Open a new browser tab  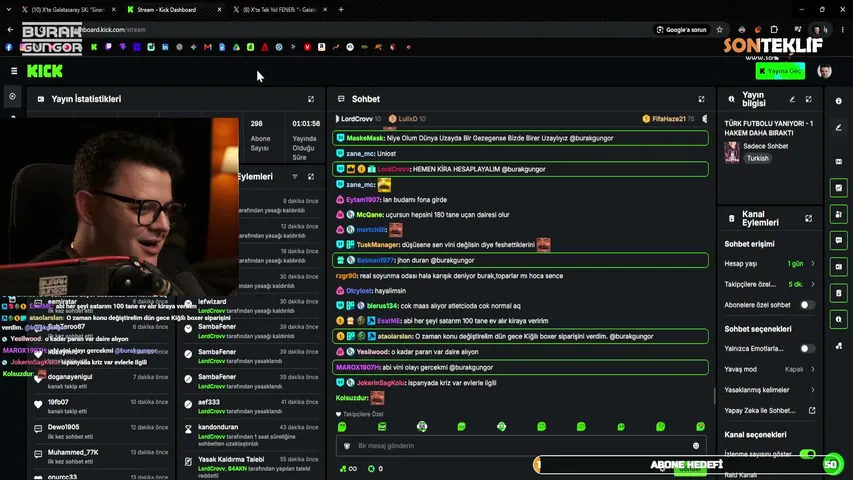coord(341,9)
